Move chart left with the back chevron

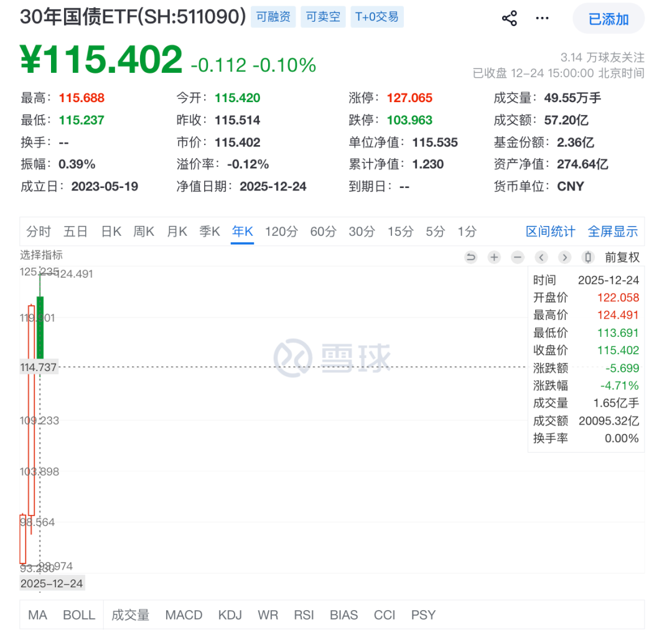541,257
